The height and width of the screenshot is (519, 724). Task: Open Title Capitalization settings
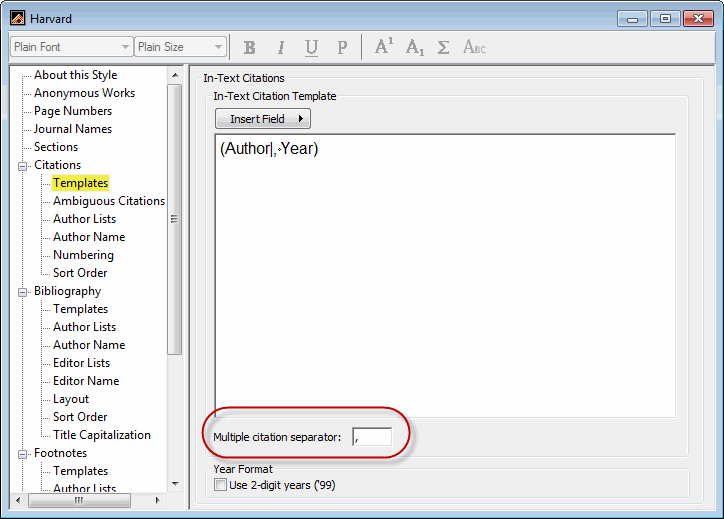[x=102, y=435]
